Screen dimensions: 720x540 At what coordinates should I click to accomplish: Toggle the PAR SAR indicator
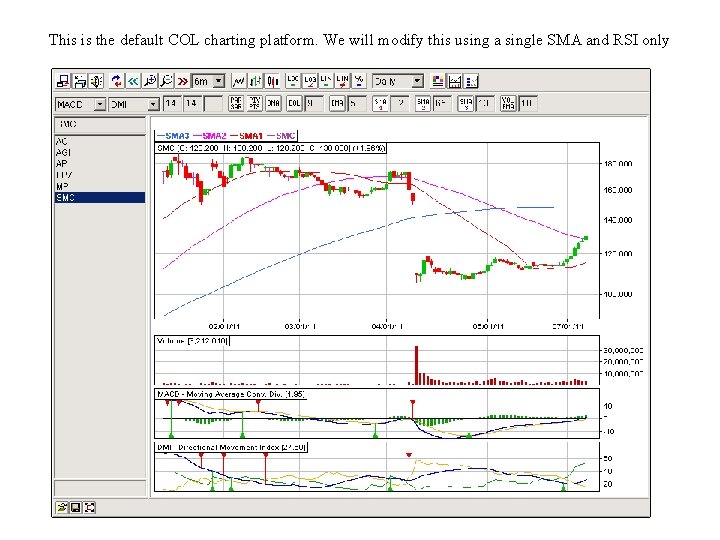click(x=236, y=103)
